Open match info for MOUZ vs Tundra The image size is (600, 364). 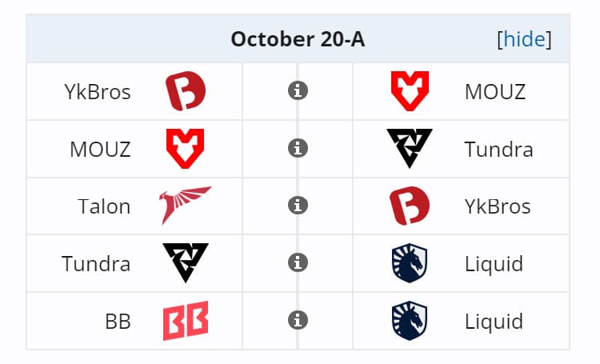click(298, 149)
